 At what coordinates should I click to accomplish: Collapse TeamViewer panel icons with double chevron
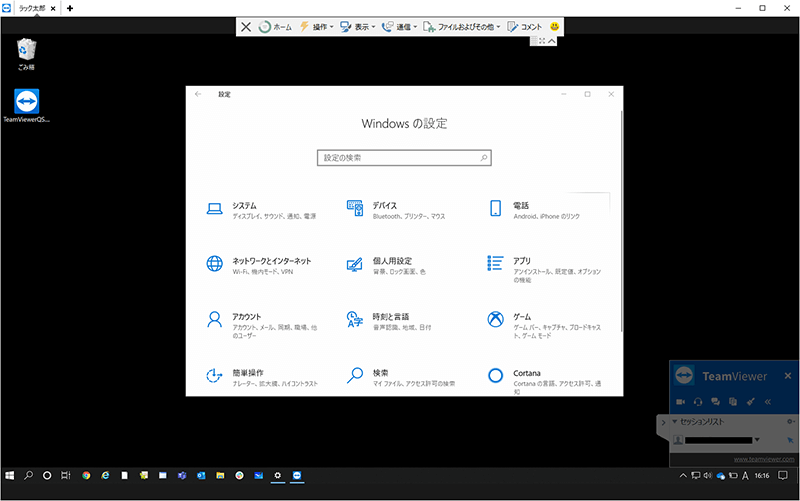767,402
